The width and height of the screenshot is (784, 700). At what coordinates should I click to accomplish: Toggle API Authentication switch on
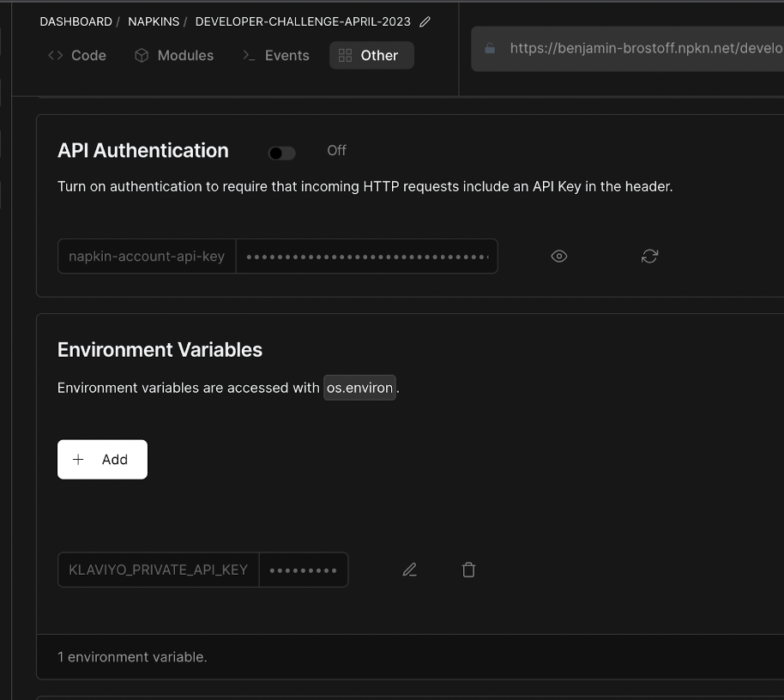coord(281,153)
